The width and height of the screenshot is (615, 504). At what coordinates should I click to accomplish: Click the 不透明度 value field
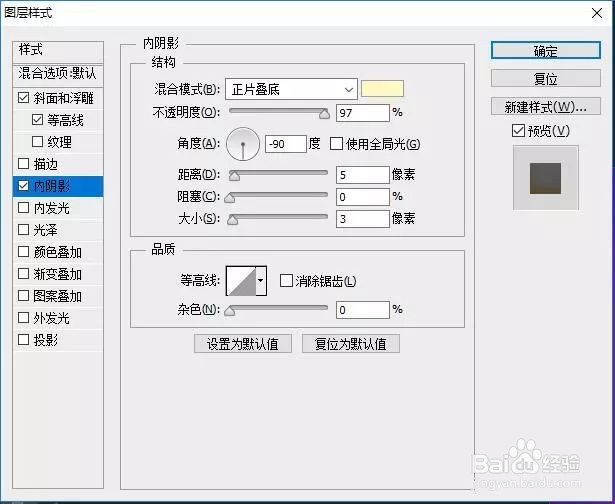pyautogui.click(x=363, y=113)
